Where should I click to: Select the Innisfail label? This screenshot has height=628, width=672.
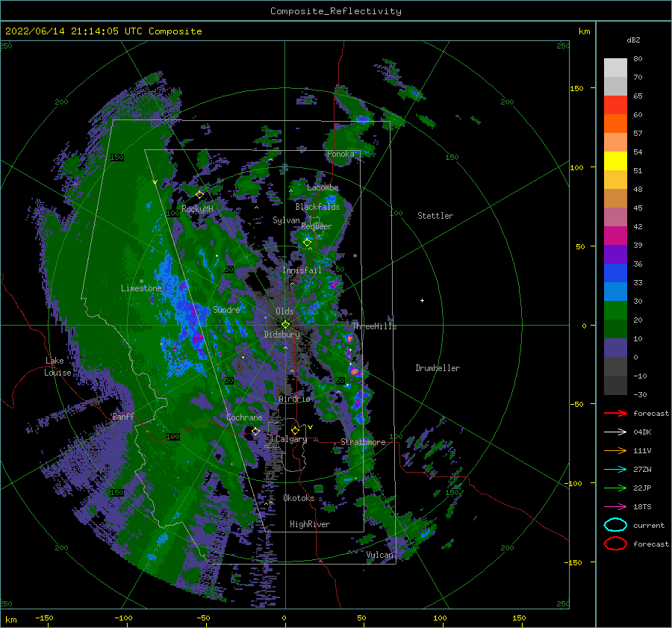[x=302, y=270]
